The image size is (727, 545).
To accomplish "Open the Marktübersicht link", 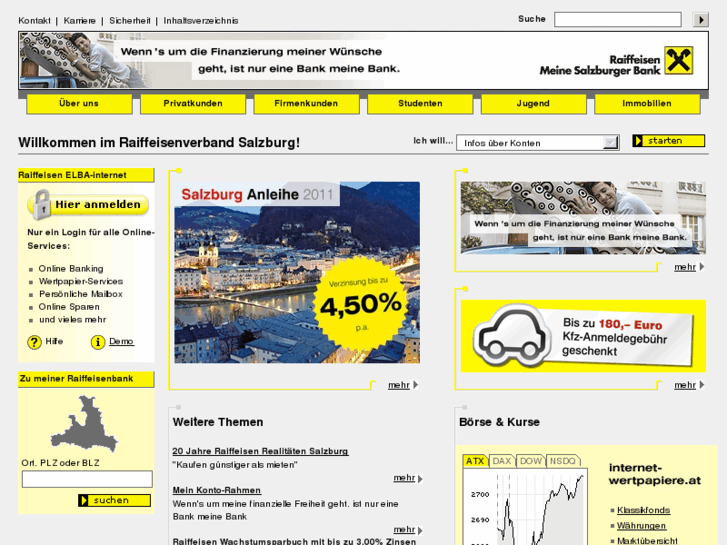I will [x=647, y=541].
